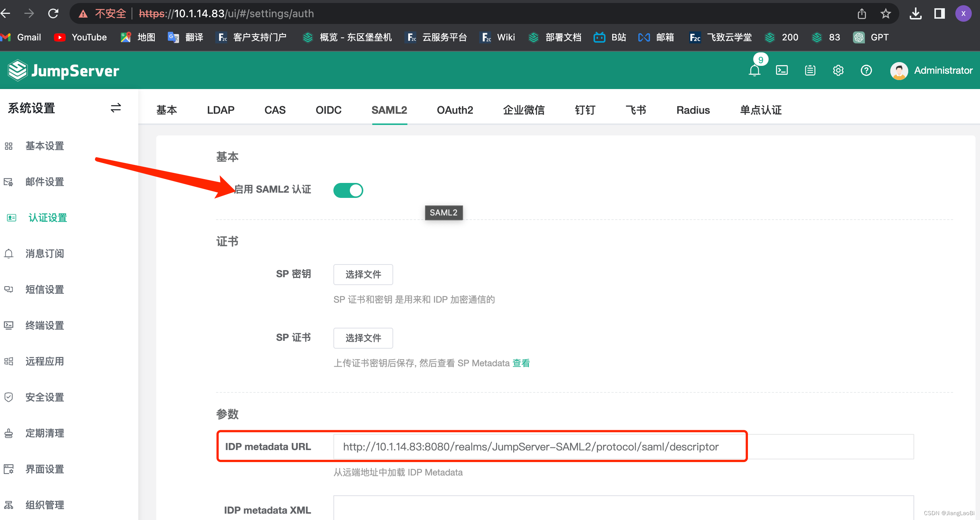
Task: Click 选择文件 for SP 密钥
Action: (363, 274)
